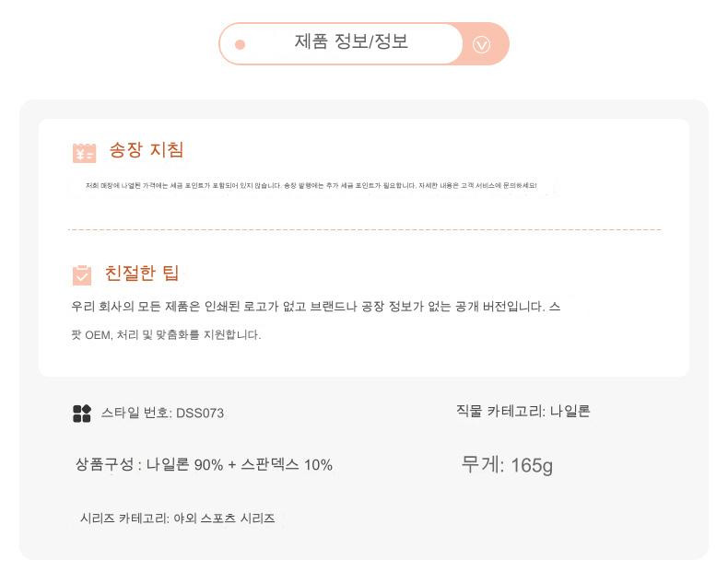Click the four-square grid icon by 스타일 번호

[82, 414]
